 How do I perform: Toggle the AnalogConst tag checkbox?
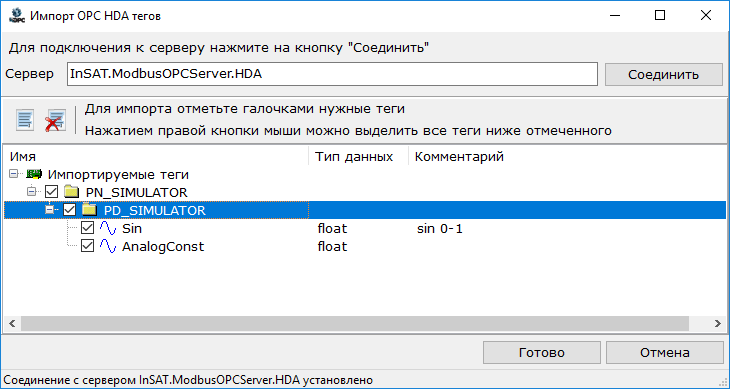point(88,246)
